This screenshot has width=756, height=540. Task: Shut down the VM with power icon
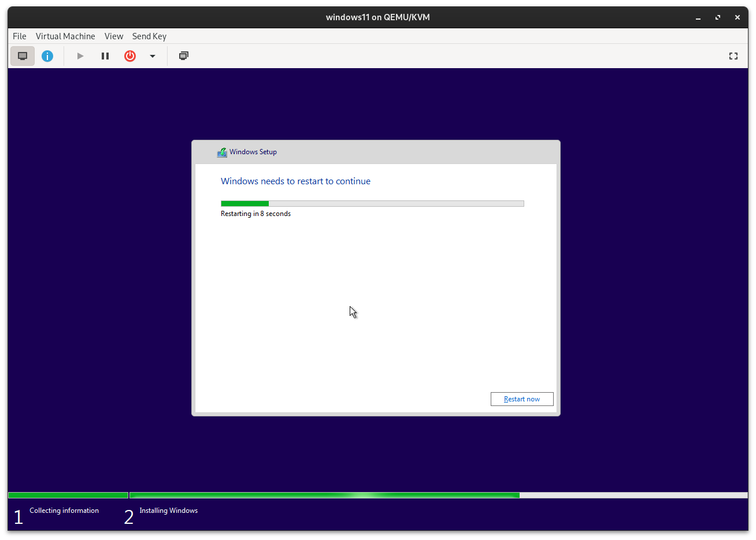pos(130,56)
